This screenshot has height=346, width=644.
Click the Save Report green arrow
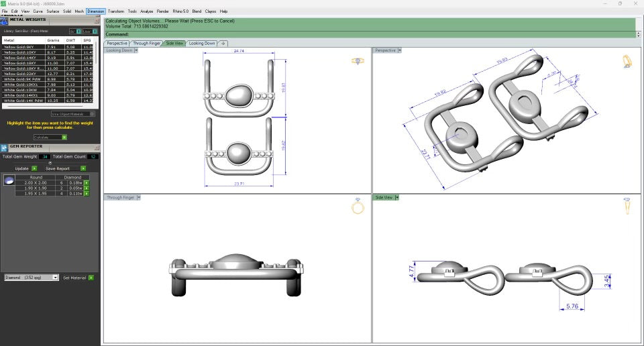click(x=83, y=168)
